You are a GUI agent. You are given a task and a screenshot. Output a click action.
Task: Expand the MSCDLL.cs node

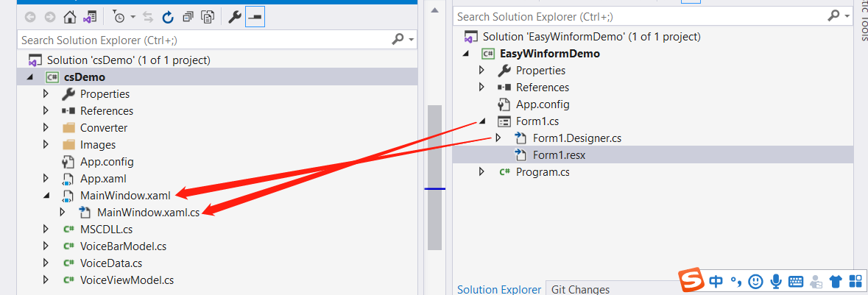click(46, 229)
